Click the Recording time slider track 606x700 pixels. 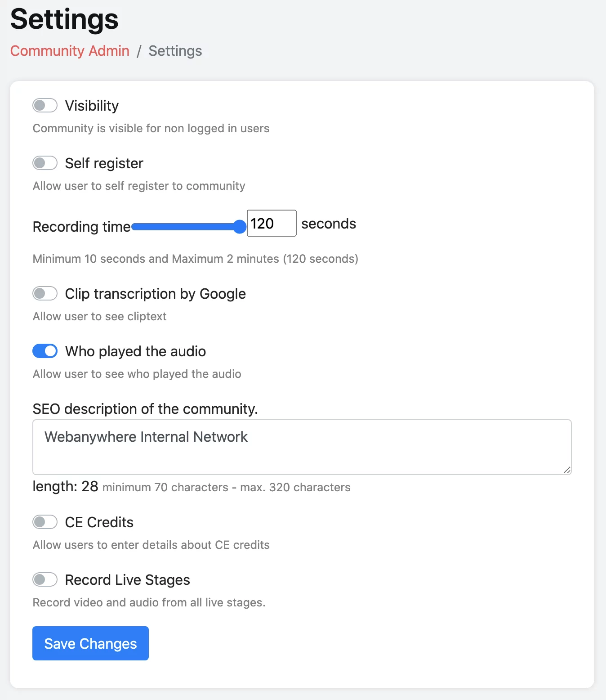(184, 227)
